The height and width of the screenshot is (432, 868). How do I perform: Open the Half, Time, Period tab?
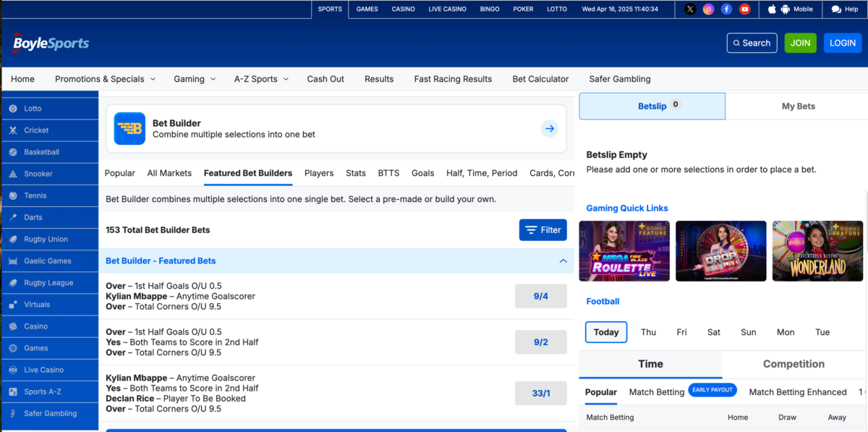click(482, 173)
